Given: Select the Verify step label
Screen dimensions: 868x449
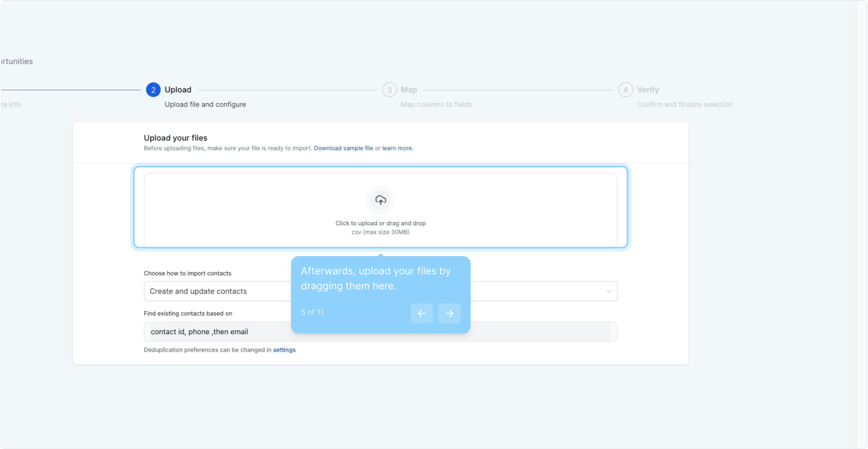Looking at the screenshot, I should (x=648, y=90).
